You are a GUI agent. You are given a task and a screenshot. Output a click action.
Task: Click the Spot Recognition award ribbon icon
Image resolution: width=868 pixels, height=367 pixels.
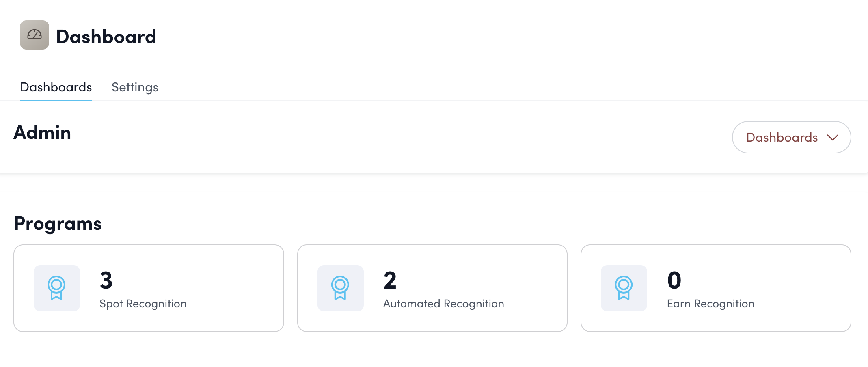click(56, 288)
